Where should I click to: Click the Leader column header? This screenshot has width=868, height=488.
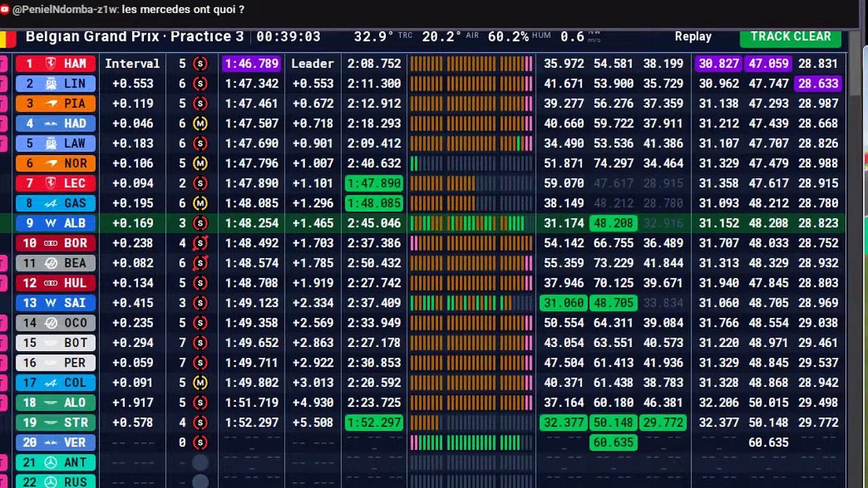coord(313,64)
